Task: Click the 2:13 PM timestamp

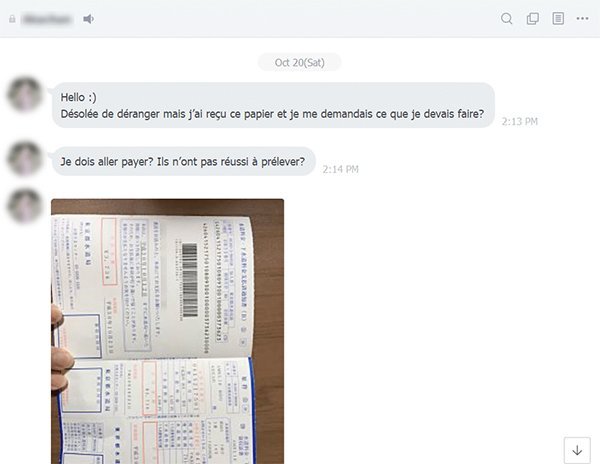Action: [x=520, y=122]
